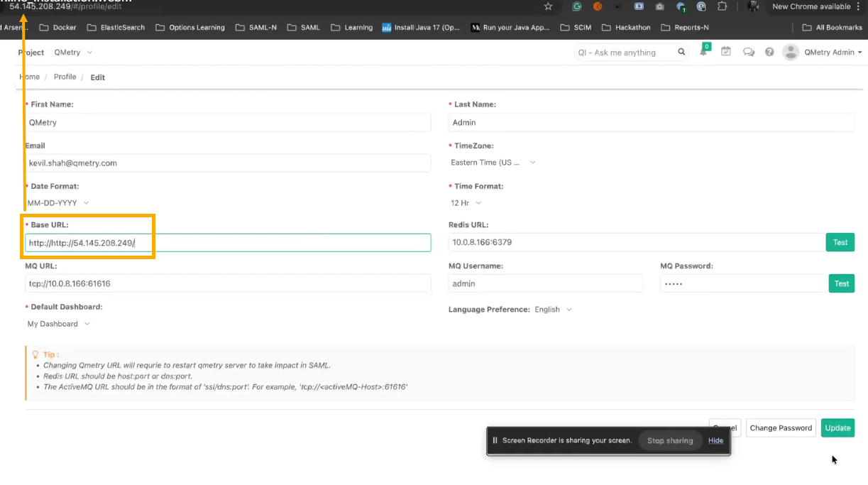Screen dimensions: 868x485
Task: Test the Redis URL connection
Action: pos(840,242)
